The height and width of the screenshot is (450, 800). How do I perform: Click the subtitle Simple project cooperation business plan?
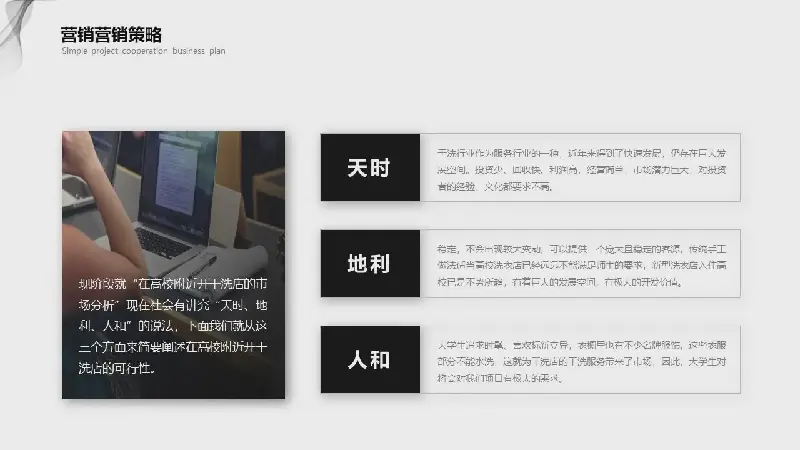[143, 51]
